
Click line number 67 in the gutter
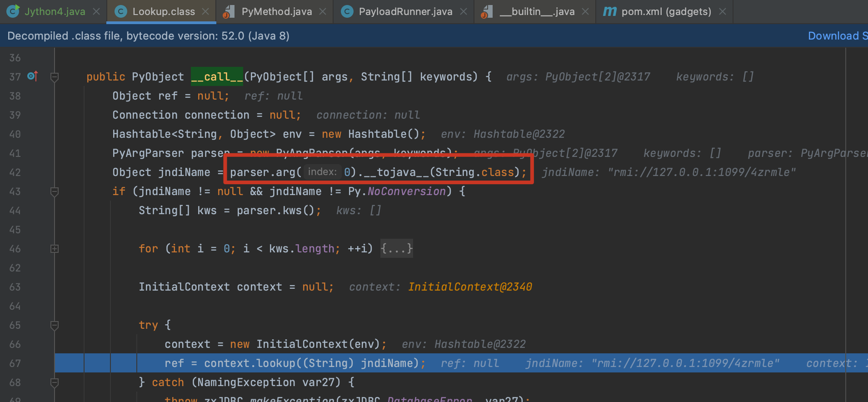pyautogui.click(x=15, y=363)
